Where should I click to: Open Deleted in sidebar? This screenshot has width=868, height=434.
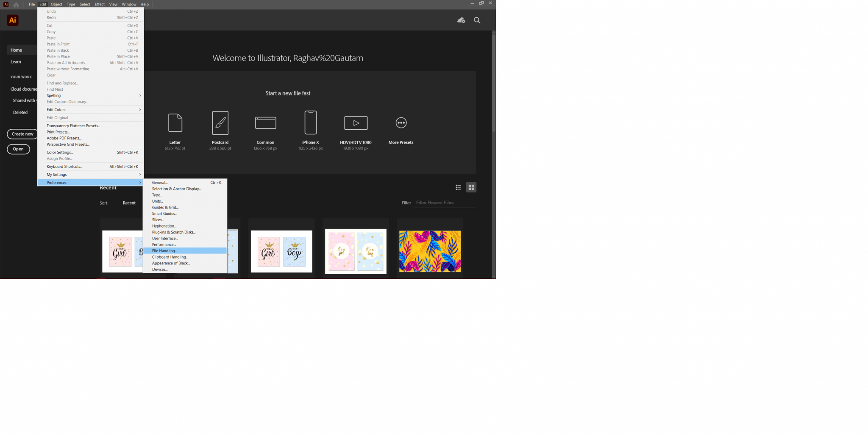20,112
